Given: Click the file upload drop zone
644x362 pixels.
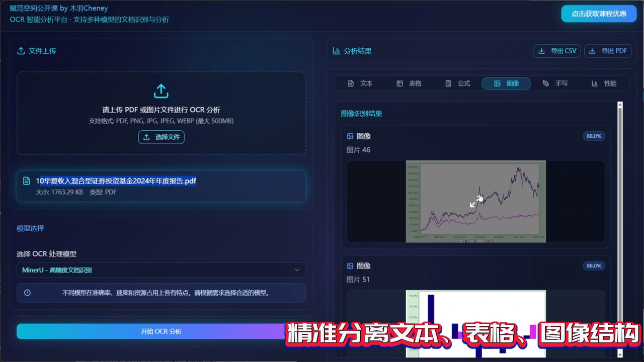Looking at the screenshot, I should [x=161, y=113].
